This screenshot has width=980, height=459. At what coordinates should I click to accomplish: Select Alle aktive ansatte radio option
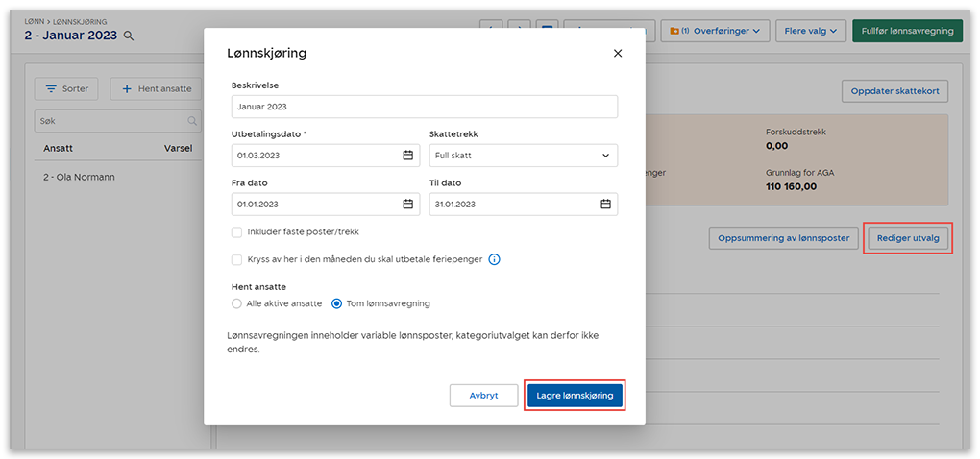[237, 303]
